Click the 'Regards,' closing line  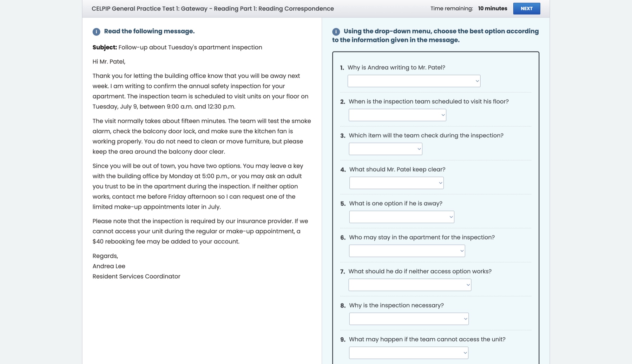click(105, 256)
